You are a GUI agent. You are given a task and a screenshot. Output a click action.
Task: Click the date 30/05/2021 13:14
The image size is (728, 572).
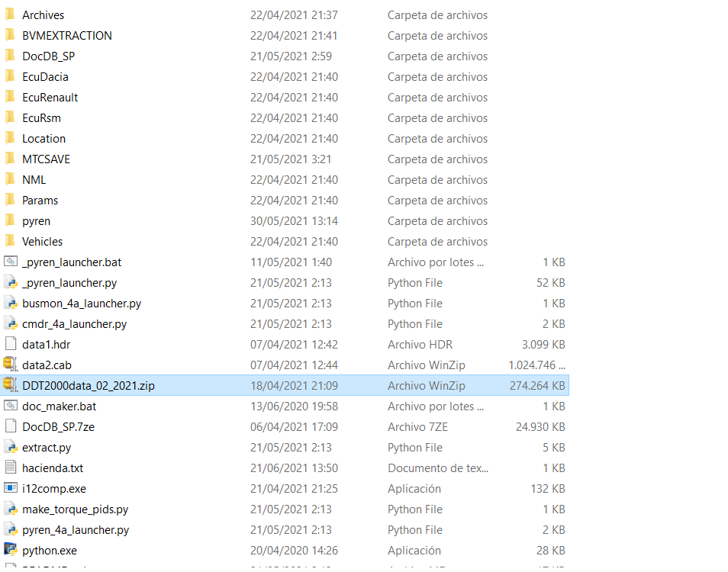tap(294, 221)
